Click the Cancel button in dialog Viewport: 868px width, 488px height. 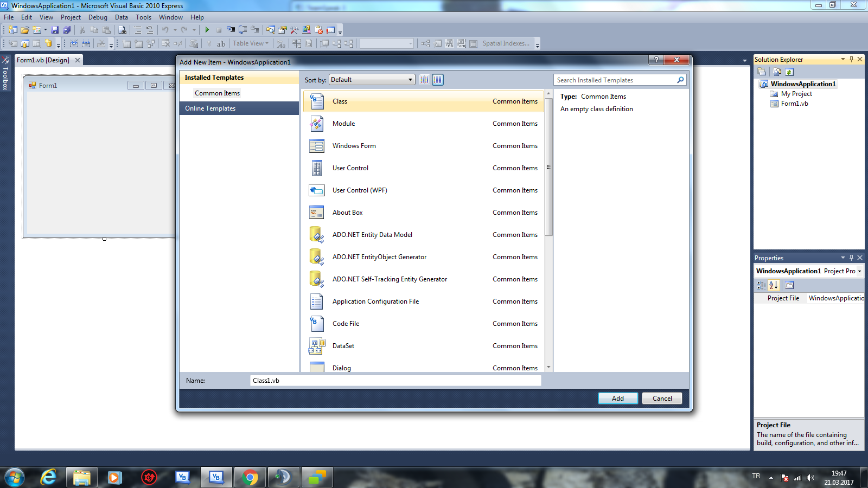point(662,399)
